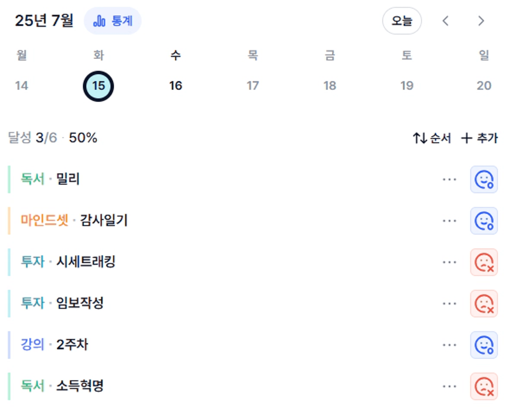The image size is (509, 420).
Task: Toggle the smiley status for 강의 2주차
Action: [x=484, y=345]
